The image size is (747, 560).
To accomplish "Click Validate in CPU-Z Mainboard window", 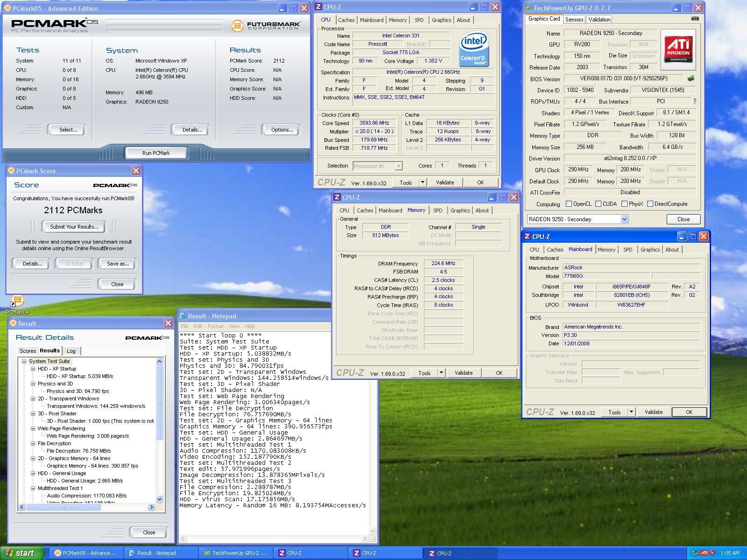I will tap(654, 412).
